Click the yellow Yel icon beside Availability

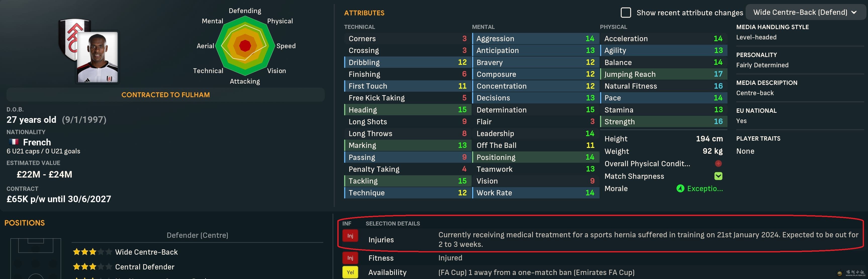click(x=350, y=272)
